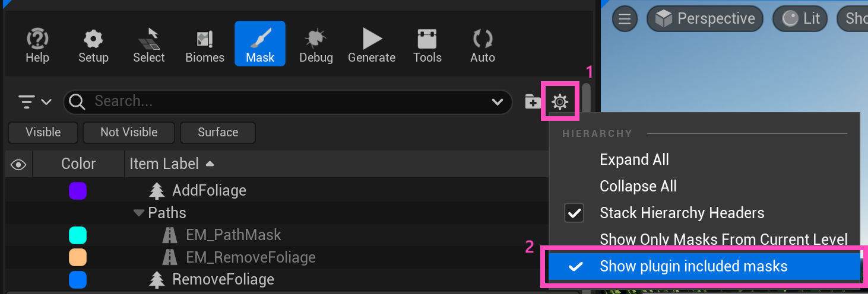This screenshot has width=868, height=294.
Task: Open the search options dropdown arrow
Action: [498, 102]
